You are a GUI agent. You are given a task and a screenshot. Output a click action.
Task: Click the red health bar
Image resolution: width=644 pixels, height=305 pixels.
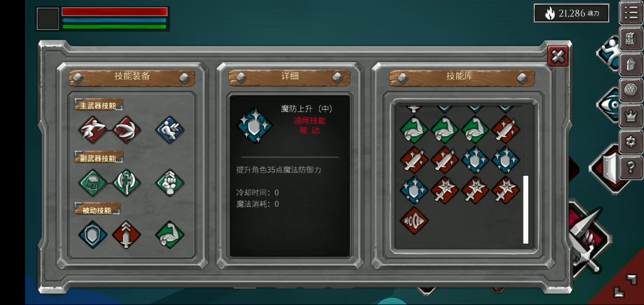(114, 11)
